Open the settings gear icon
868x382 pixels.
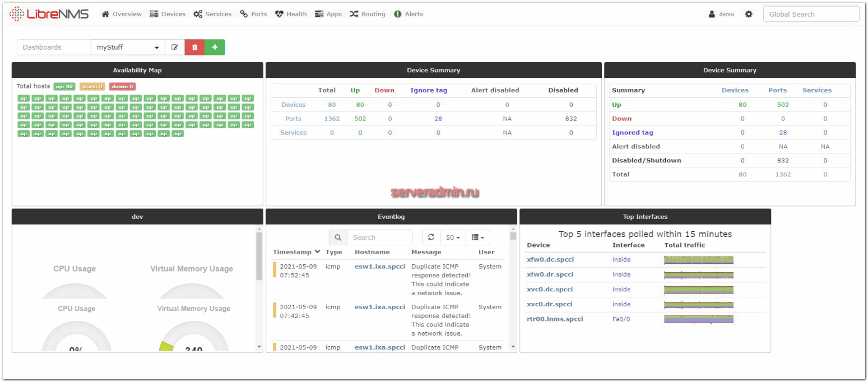point(749,14)
